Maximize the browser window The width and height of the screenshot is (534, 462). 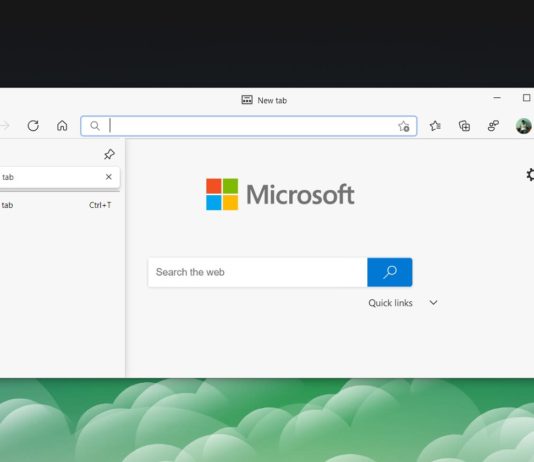click(527, 98)
